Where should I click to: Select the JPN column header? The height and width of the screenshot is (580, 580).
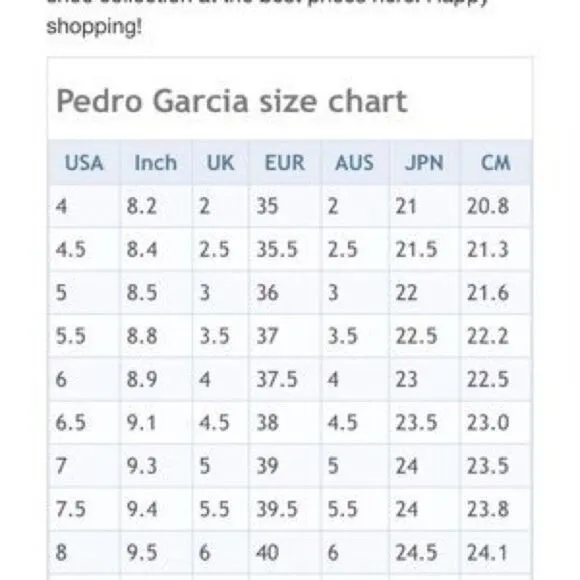pyautogui.click(x=424, y=163)
